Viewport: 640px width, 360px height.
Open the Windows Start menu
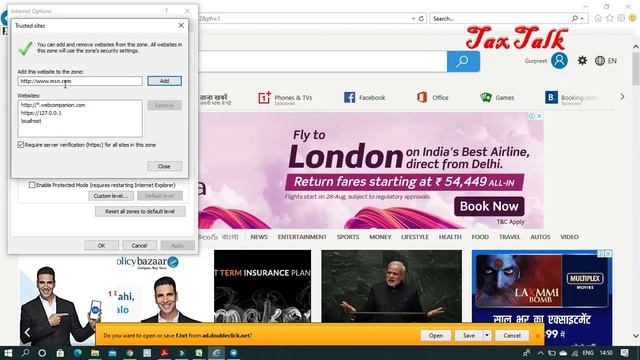point(8,353)
